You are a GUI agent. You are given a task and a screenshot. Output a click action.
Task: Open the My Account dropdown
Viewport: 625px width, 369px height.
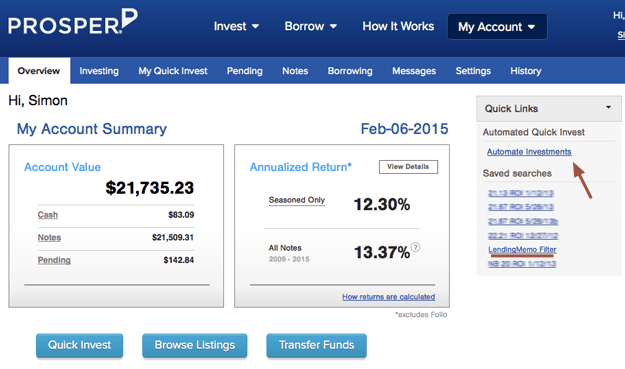(497, 27)
